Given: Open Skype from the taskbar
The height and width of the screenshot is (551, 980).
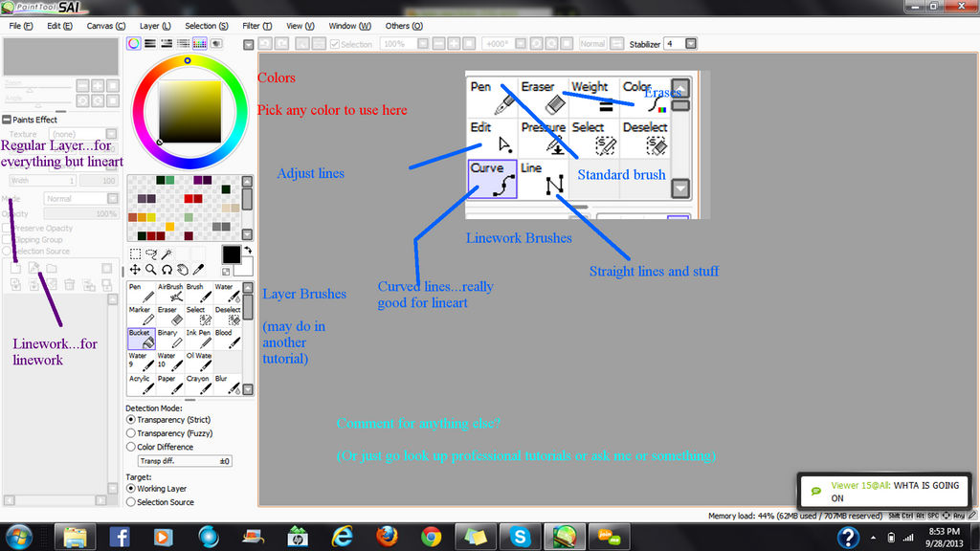Looking at the screenshot, I should tap(520, 537).
